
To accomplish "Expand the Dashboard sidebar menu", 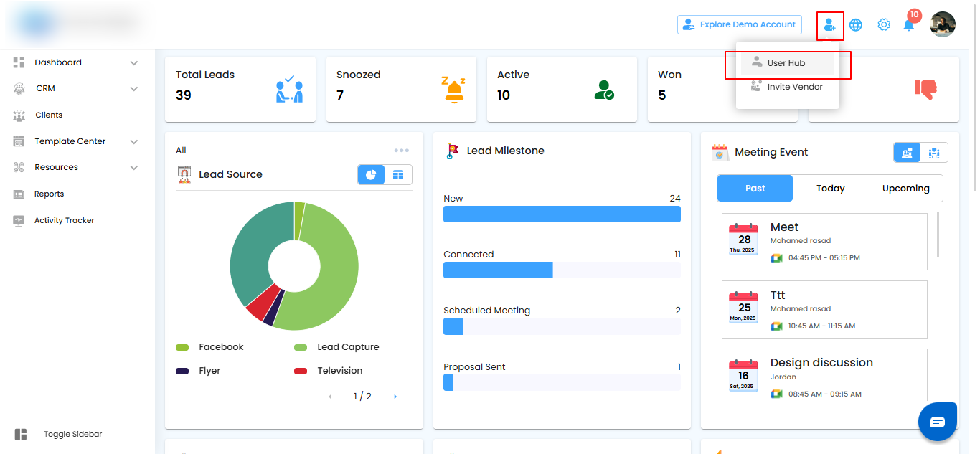I will 133,63.
